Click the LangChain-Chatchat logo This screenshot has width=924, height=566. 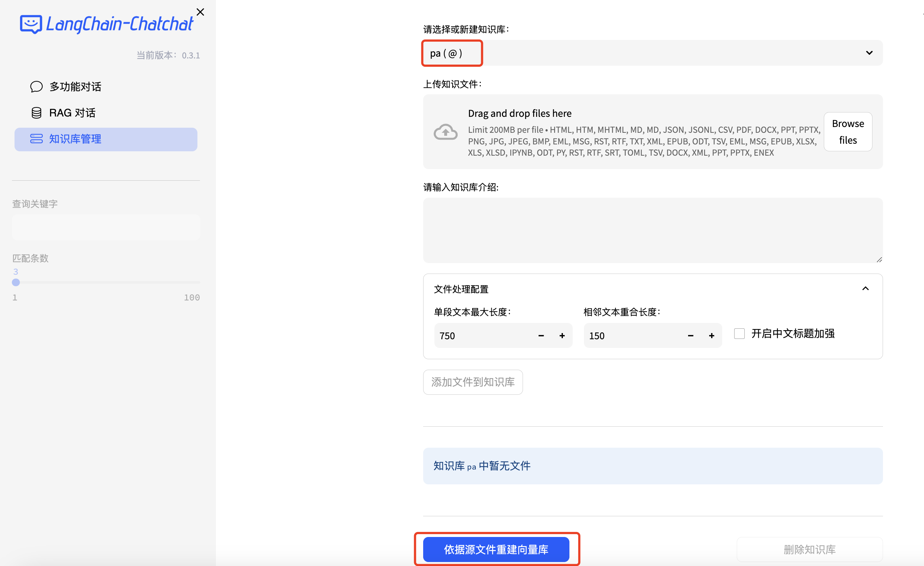point(106,24)
